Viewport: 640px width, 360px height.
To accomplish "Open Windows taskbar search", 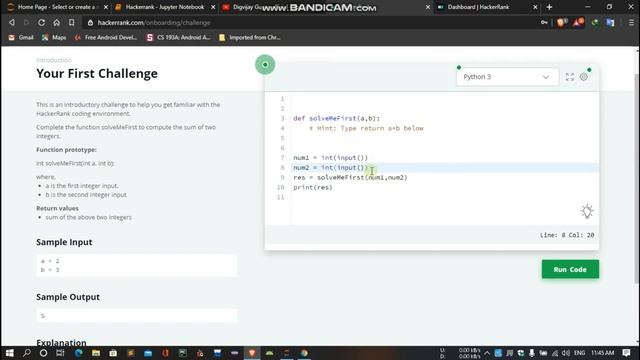I will (x=27, y=353).
